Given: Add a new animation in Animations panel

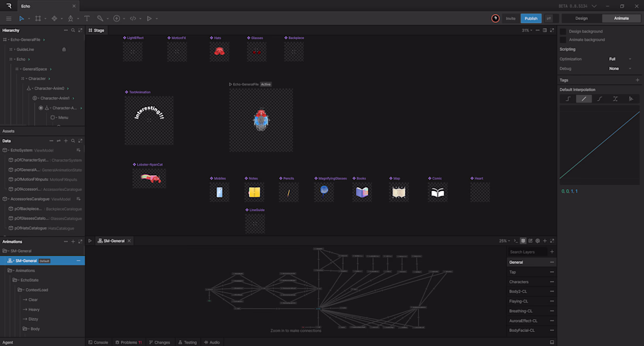Looking at the screenshot, I should pos(73,242).
